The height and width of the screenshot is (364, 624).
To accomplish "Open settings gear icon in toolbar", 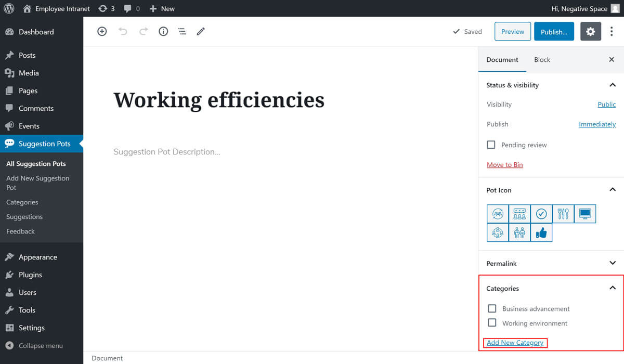I will (590, 32).
